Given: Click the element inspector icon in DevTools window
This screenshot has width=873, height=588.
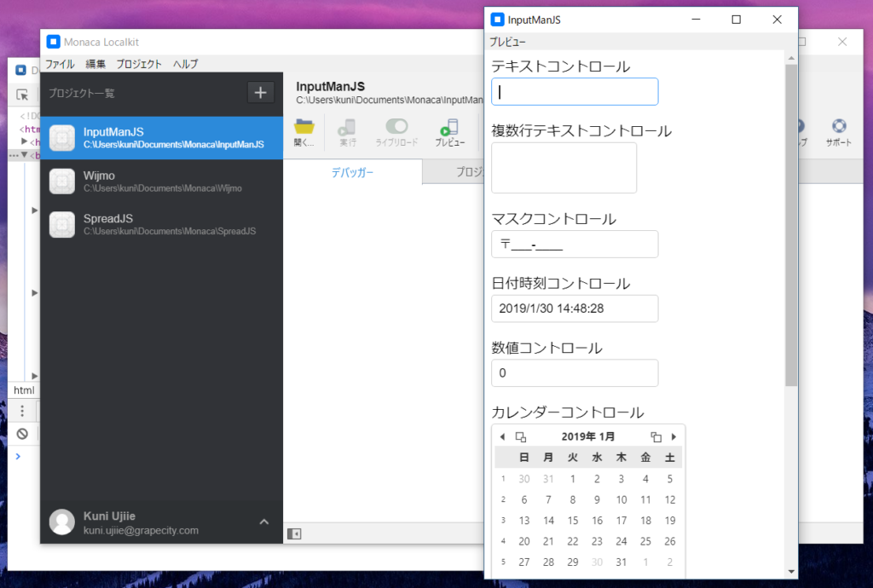Looking at the screenshot, I should tap(22, 95).
